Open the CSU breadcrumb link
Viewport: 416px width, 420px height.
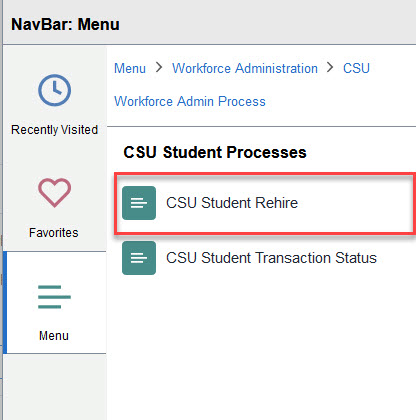(x=356, y=68)
